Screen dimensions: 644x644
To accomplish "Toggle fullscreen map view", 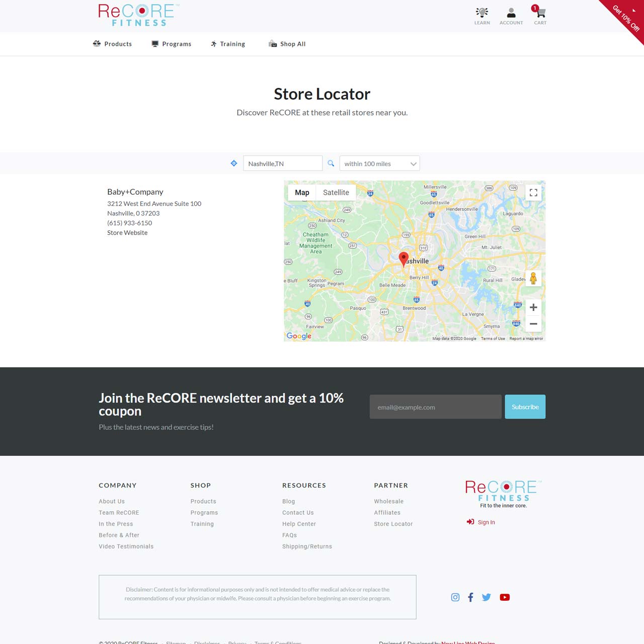I will tap(533, 193).
